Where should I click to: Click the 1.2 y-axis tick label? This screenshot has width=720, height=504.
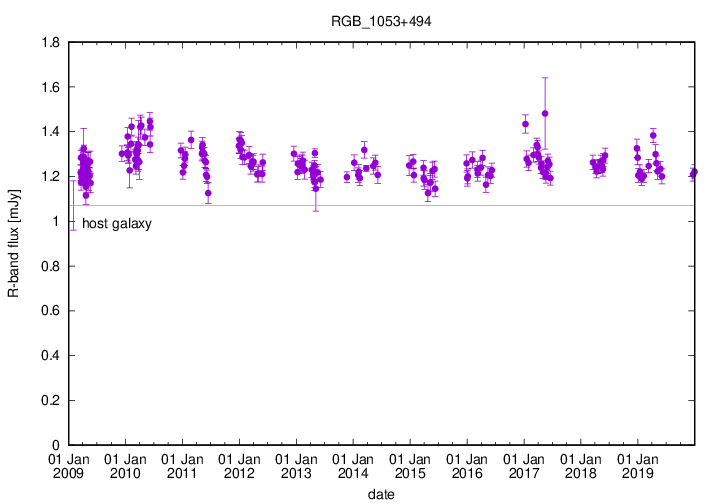(x=50, y=176)
